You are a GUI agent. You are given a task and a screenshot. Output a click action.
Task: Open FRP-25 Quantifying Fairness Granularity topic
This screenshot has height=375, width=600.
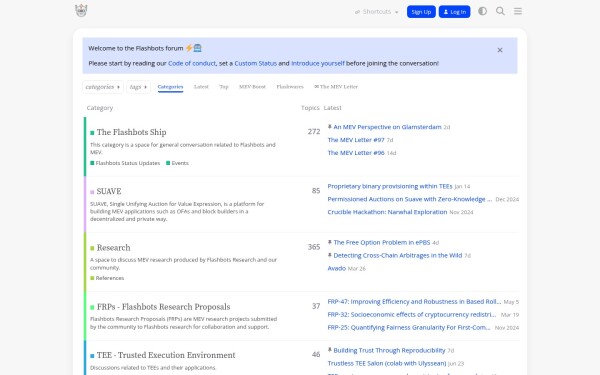[409, 328]
